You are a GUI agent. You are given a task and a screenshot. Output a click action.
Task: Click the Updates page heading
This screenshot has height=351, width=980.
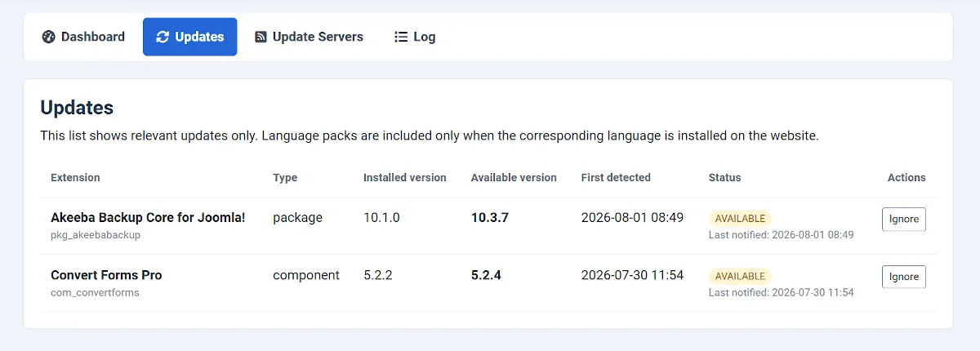coord(77,108)
